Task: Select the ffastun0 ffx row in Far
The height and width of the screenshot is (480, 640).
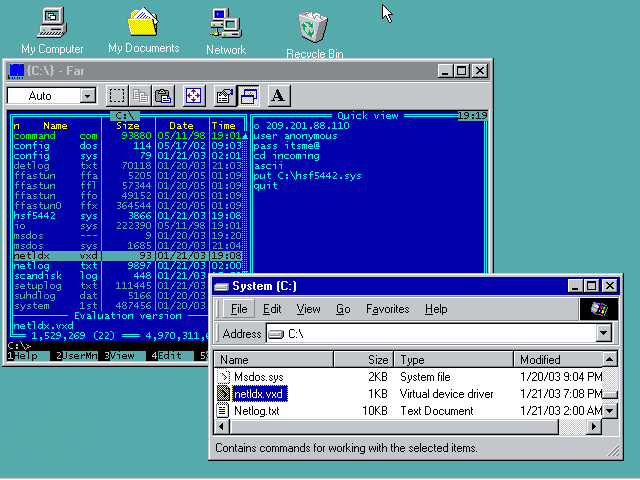Action: point(127,206)
